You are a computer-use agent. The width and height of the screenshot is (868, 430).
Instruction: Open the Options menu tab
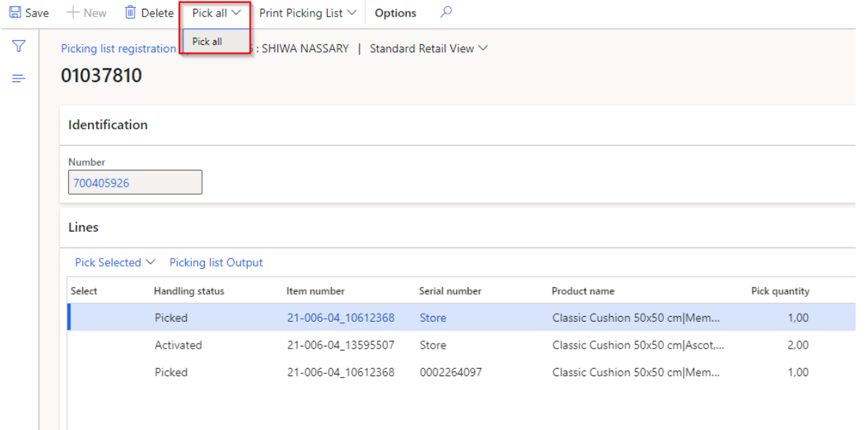click(x=395, y=13)
